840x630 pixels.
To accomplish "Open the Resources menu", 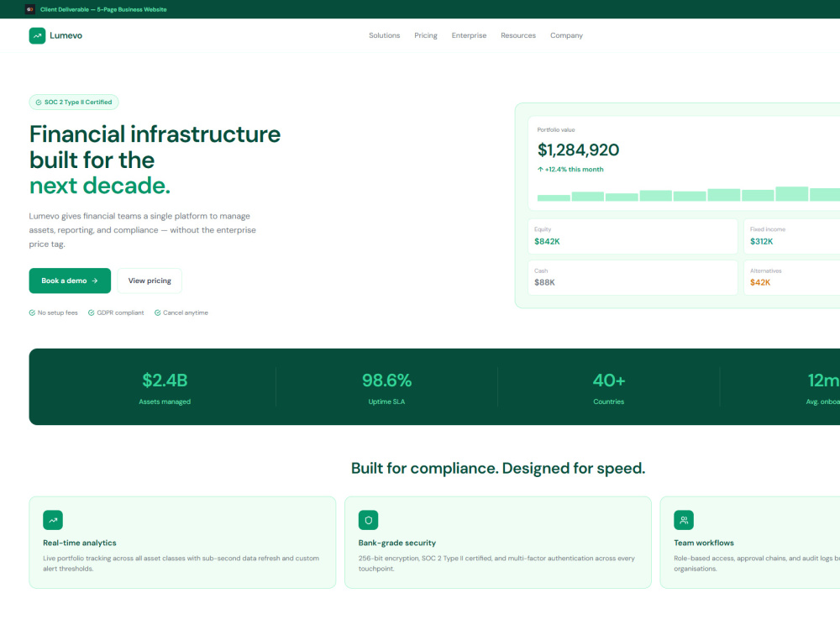I will (518, 35).
